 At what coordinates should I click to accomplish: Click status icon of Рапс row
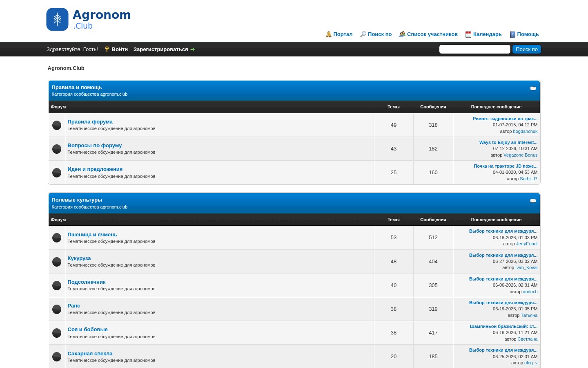[x=57, y=309]
